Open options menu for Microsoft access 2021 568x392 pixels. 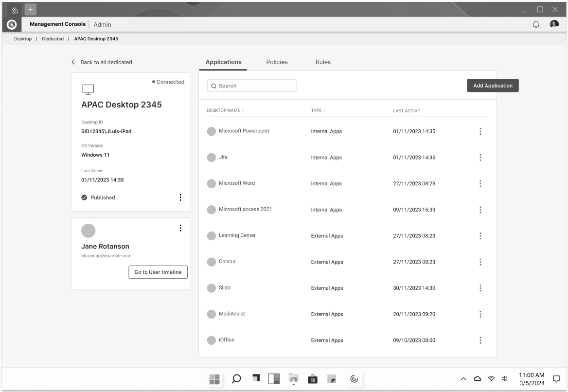[x=480, y=210]
